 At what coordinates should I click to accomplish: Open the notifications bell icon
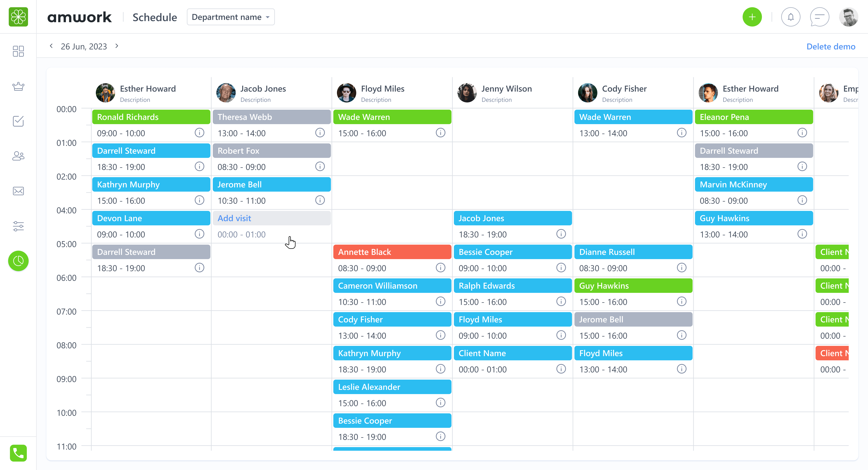click(x=791, y=17)
